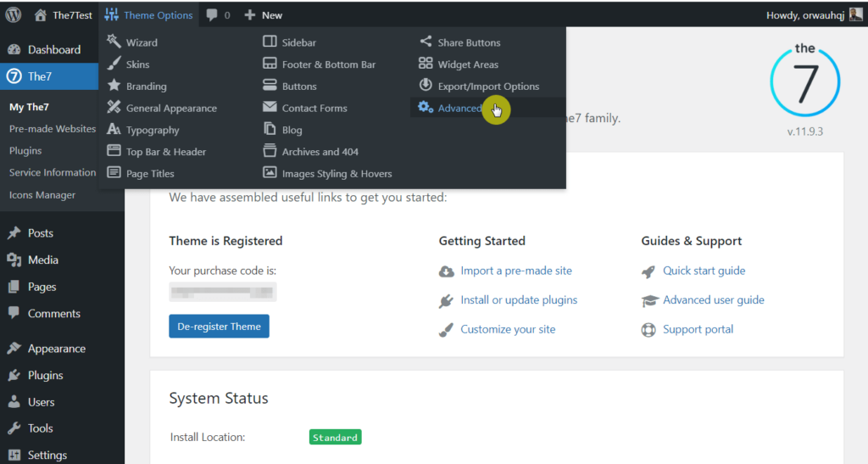The image size is (868, 464).
Task: Click the Widget Areas grid icon
Action: coord(426,63)
